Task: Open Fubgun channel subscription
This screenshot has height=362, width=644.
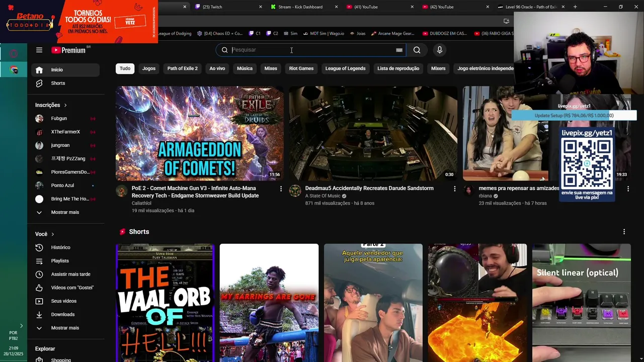Action: (x=65, y=118)
